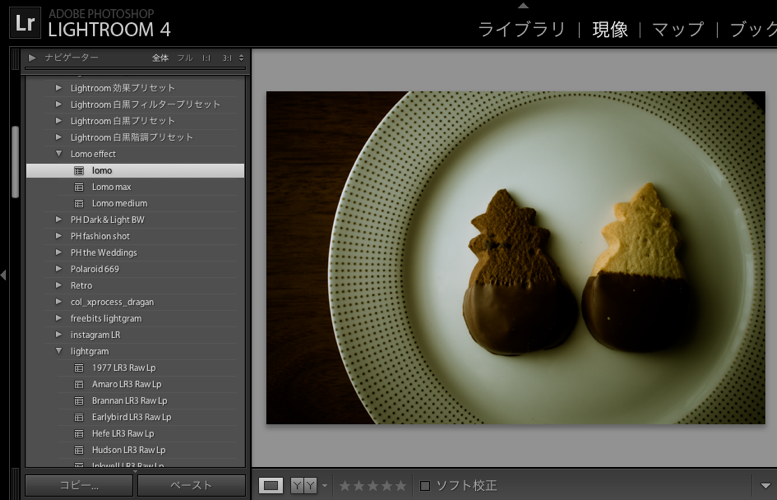Click the Lr Lightroom logo icon

(25, 23)
